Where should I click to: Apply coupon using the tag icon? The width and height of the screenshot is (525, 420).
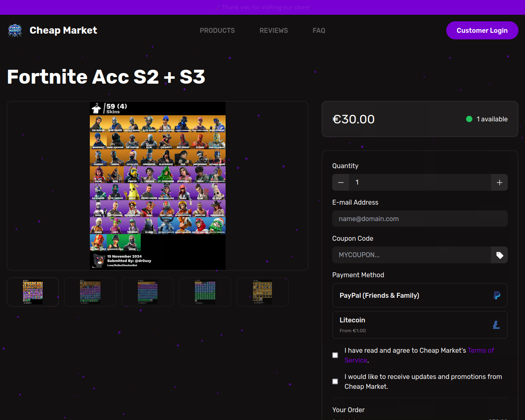(499, 255)
